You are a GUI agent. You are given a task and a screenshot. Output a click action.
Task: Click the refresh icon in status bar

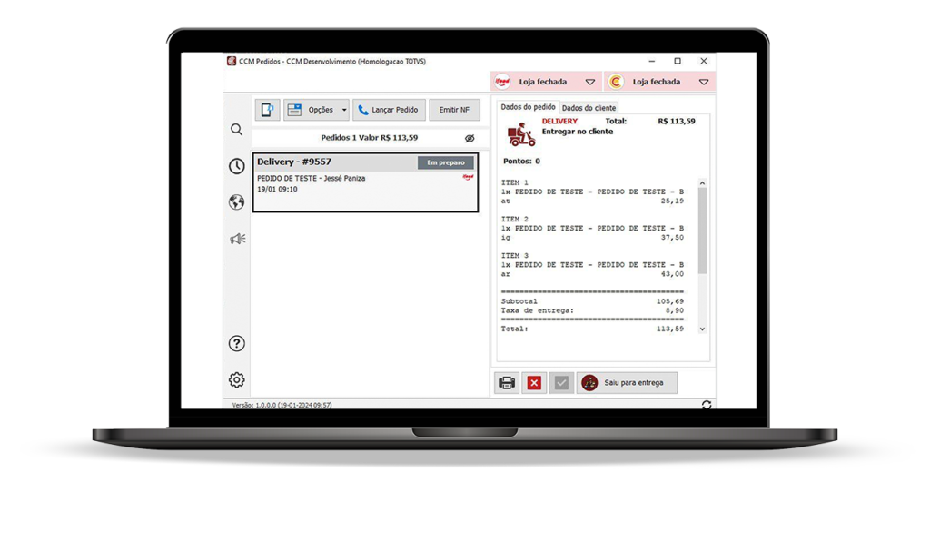[707, 405]
